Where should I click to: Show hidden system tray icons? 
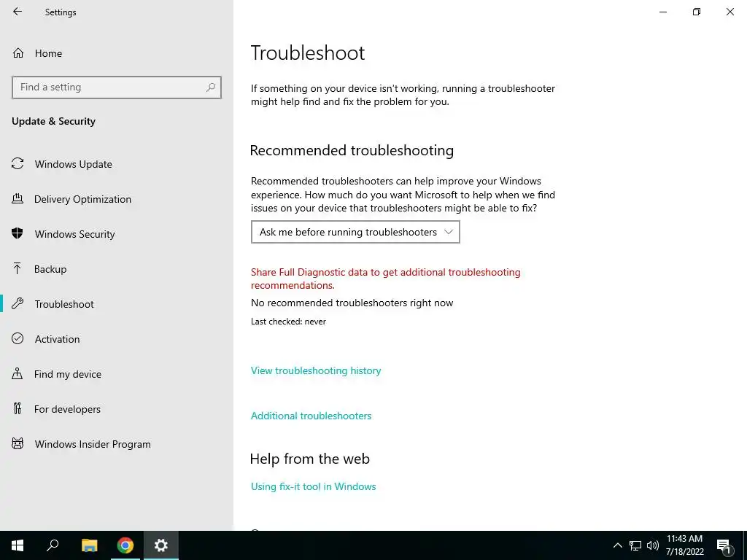click(617, 545)
